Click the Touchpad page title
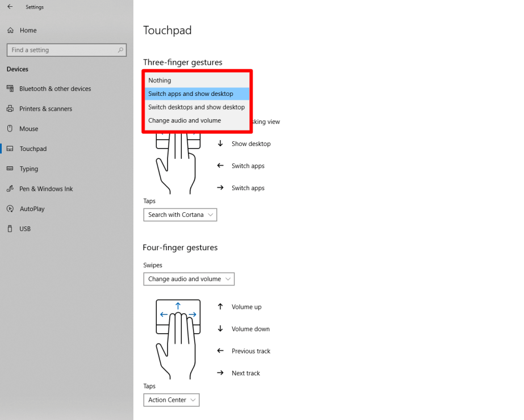Image resolution: width=524 pixels, height=420 pixels. pyautogui.click(x=167, y=31)
